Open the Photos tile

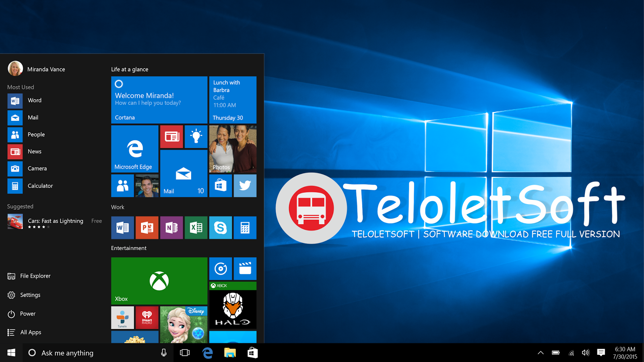[233, 149]
